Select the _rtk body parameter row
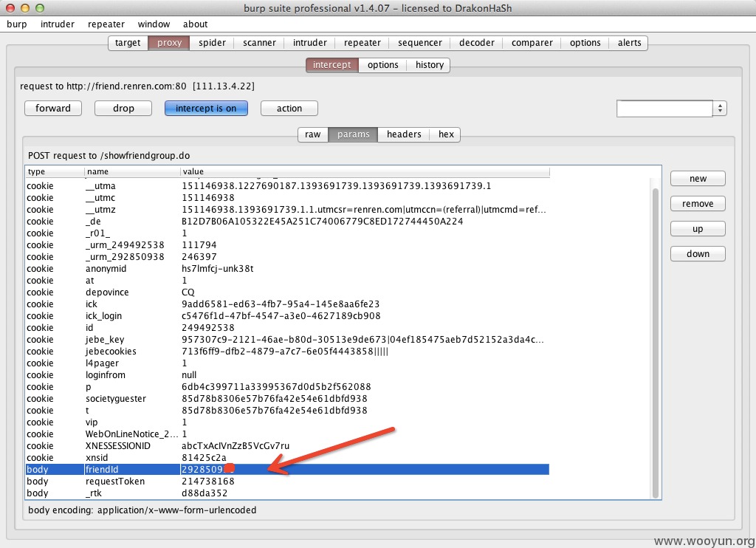 coord(287,493)
